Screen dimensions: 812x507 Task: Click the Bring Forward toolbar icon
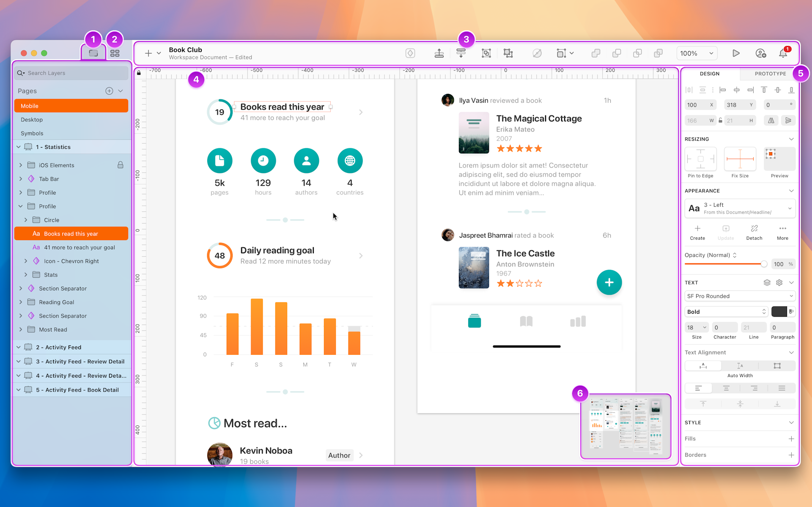click(x=439, y=53)
